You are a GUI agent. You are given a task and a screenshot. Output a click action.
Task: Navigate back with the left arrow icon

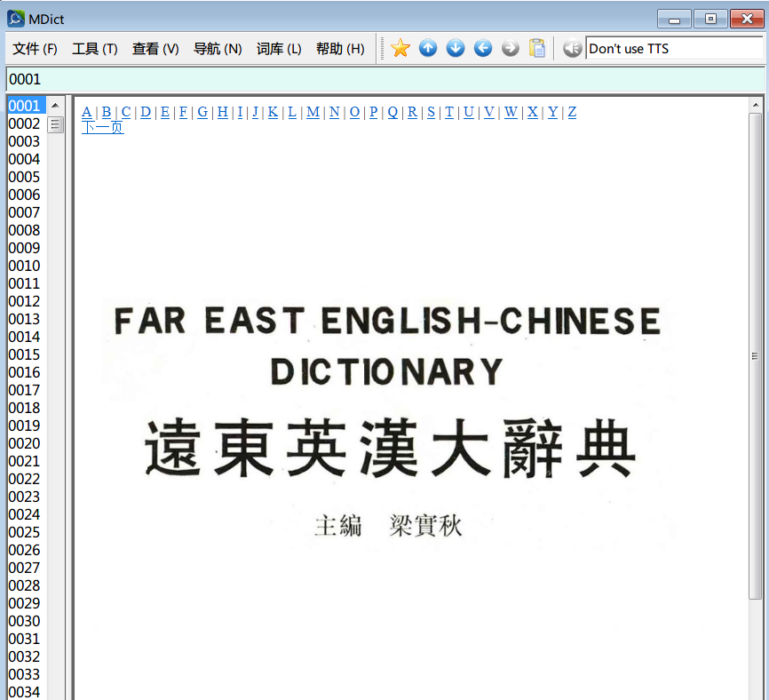click(x=482, y=48)
